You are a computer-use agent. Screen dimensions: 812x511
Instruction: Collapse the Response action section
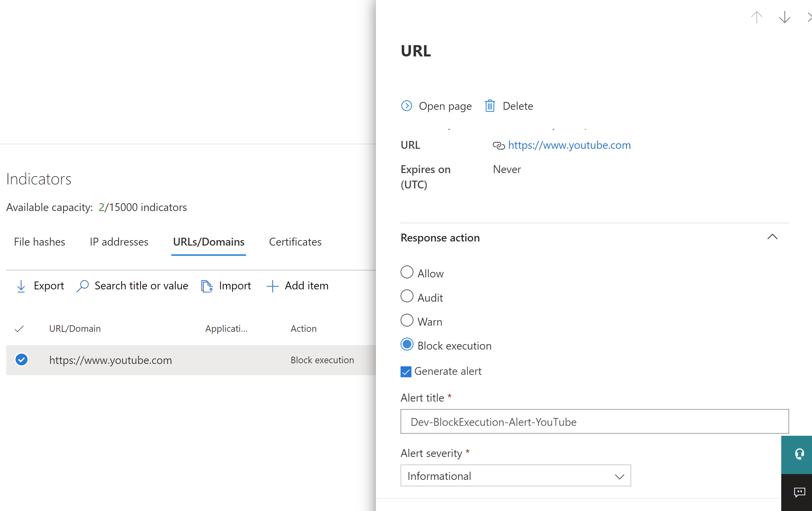[773, 237]
